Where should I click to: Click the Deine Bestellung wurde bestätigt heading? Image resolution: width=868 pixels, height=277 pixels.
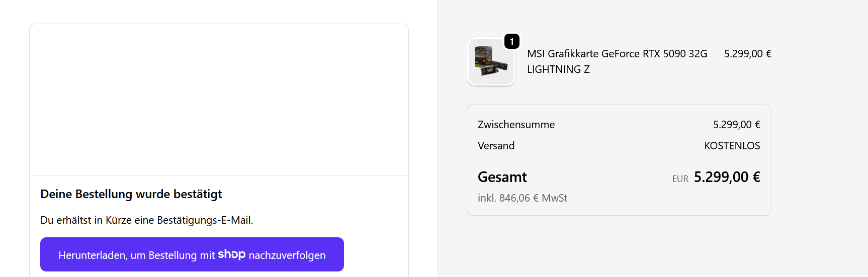click(x=131, y=194)
